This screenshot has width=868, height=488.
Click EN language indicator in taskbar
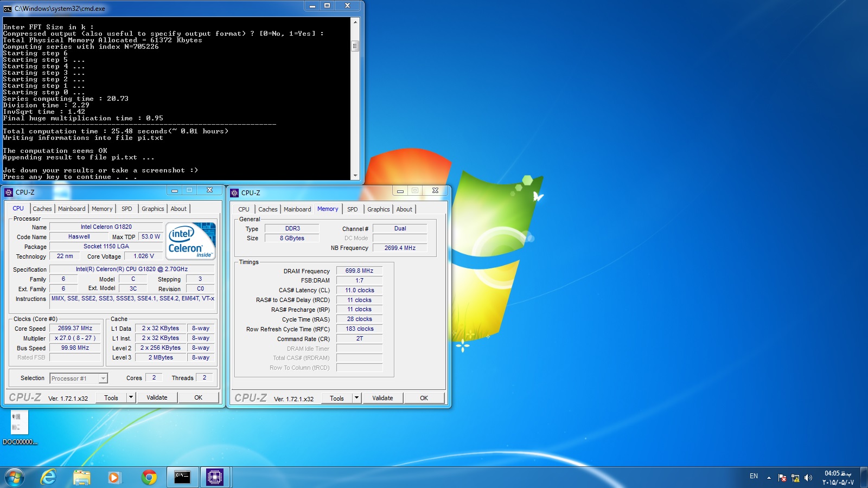754,476
